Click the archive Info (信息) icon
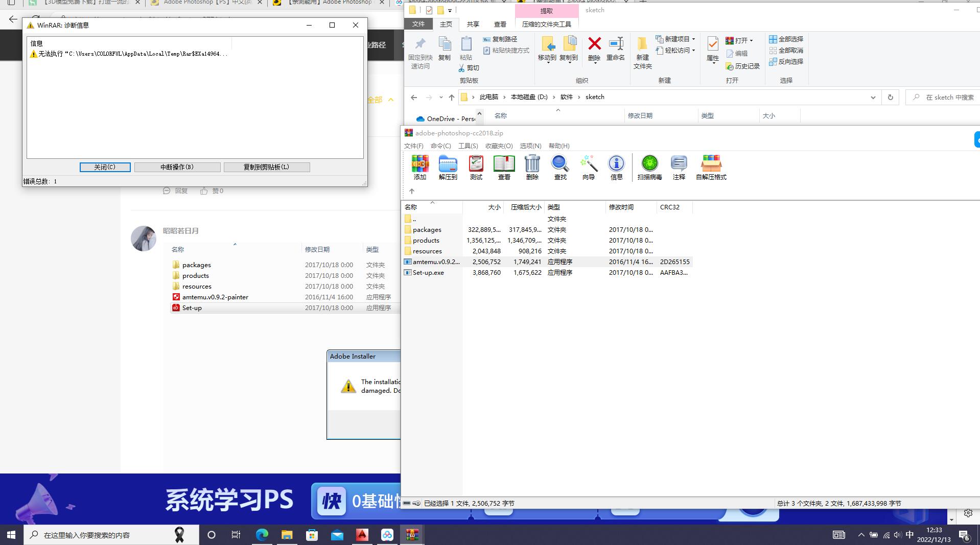The width and height of the screenshot is (980, 545). point(616,167)
